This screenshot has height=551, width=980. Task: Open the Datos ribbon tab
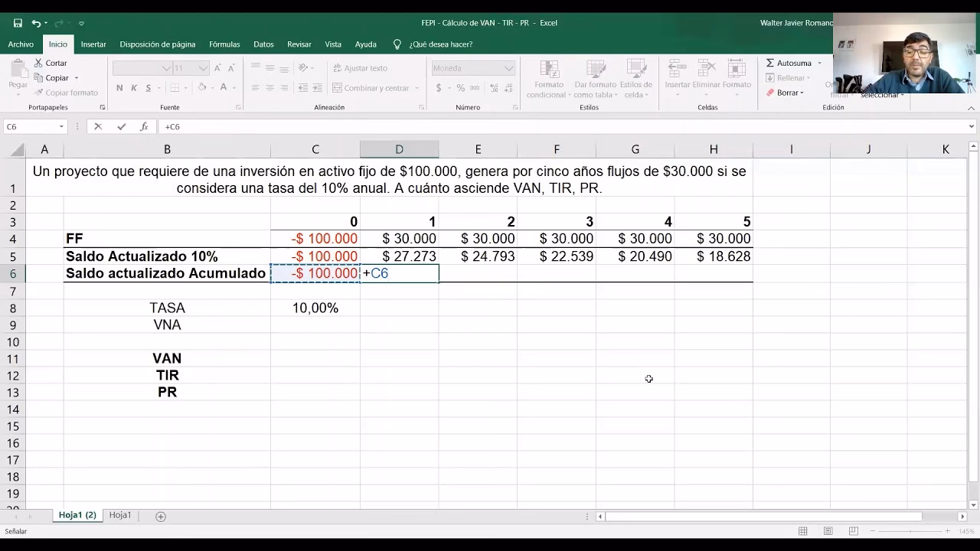pos(263,44)
